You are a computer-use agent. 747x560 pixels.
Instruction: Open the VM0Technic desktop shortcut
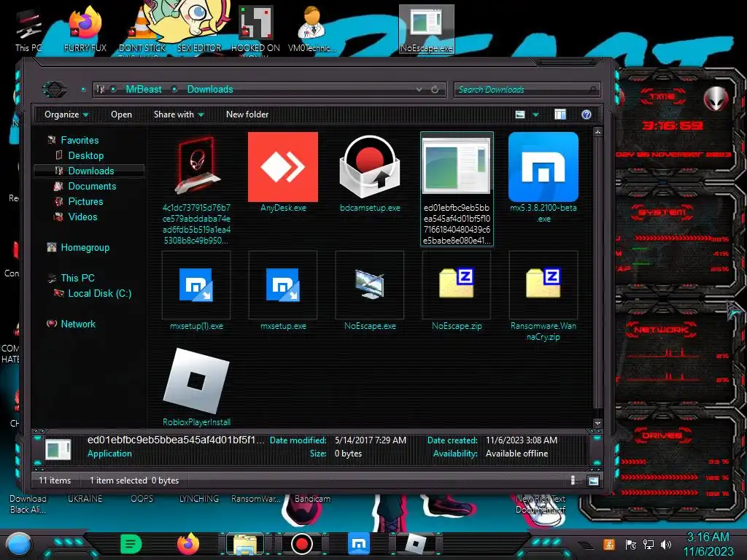[312, 29]
